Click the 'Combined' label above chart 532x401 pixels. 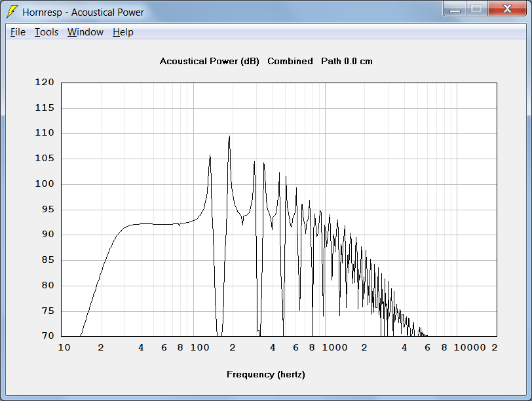pos(290,61)
